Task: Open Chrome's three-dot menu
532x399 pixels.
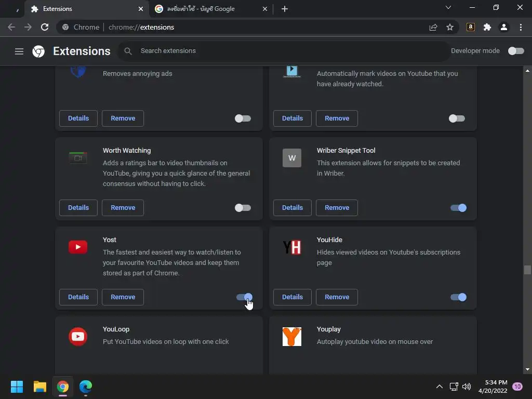Action: pos(521,27)
